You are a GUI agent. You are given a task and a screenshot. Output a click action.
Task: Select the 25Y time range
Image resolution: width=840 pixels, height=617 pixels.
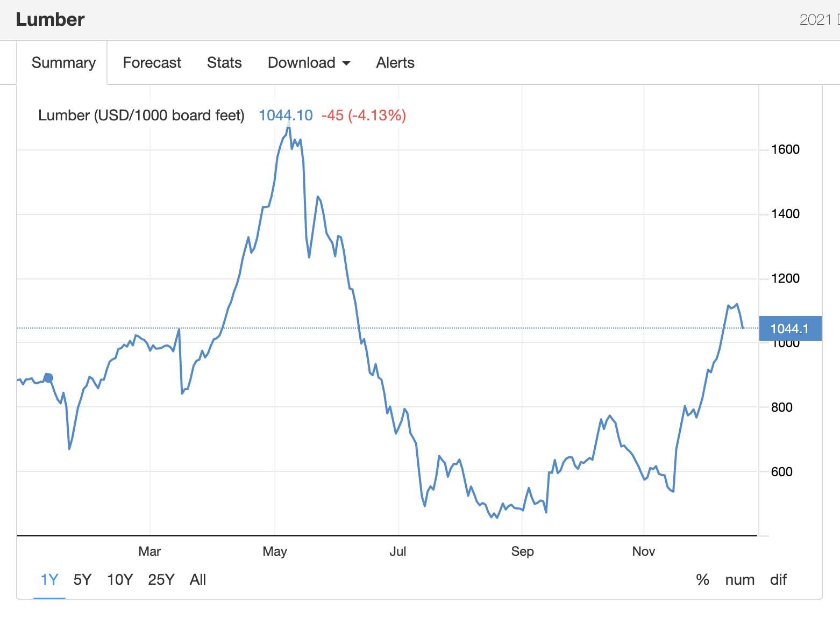click(x=160, y=579)
